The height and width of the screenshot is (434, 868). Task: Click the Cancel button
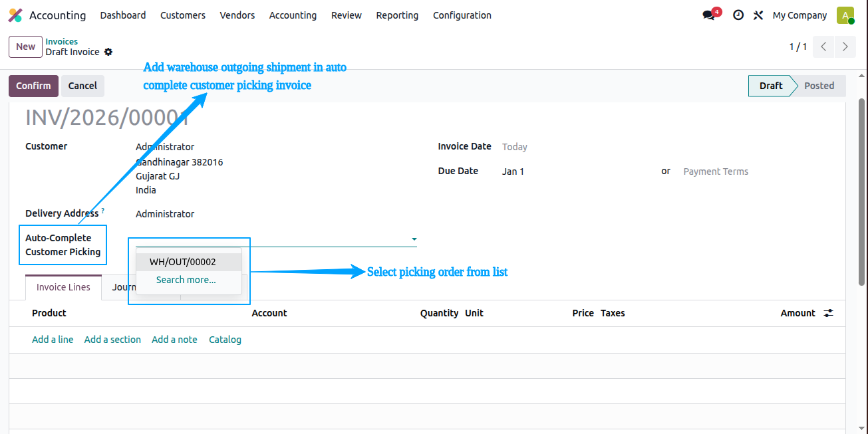82,86
